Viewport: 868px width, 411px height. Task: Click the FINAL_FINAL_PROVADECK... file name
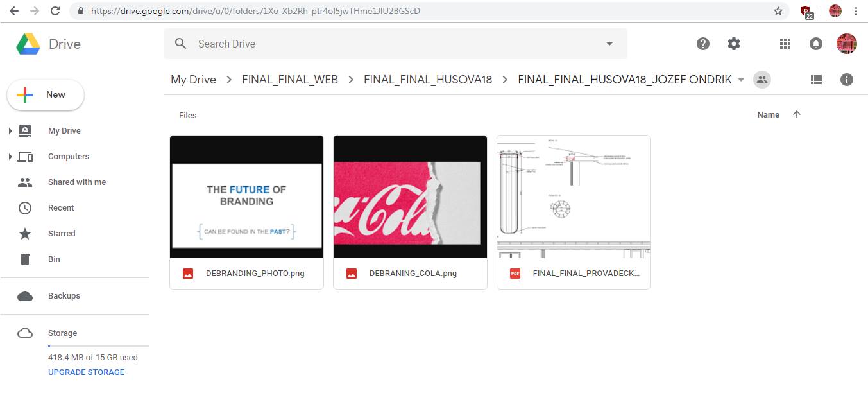coord(586,274)
